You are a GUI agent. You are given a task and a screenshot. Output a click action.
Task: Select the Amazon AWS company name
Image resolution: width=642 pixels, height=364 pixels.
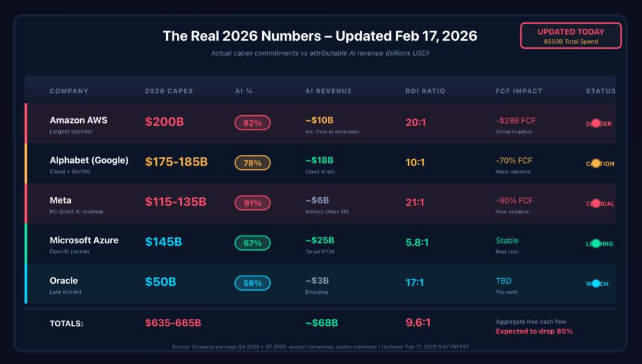(78, 120)
